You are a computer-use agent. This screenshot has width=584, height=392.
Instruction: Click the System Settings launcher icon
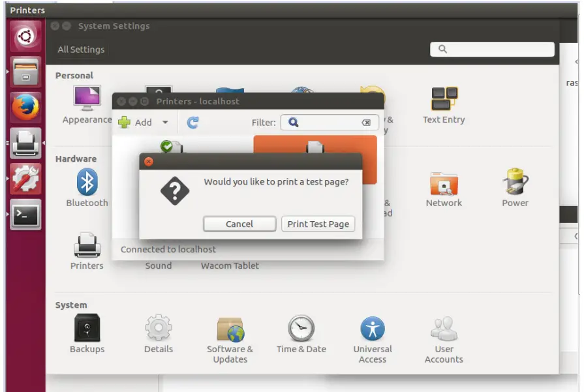[25, 179]
